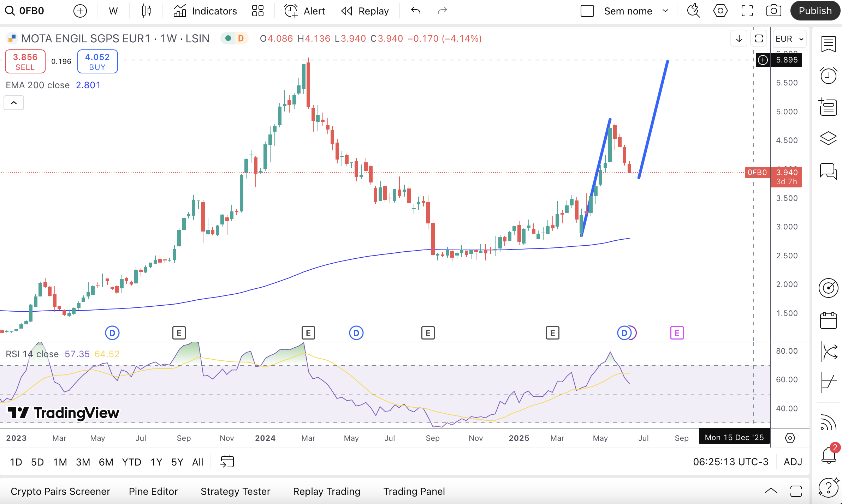Viewport: 842px width, 504px height.
Task: Toggle the ADJ price adjustment
Action: point(793,462)
